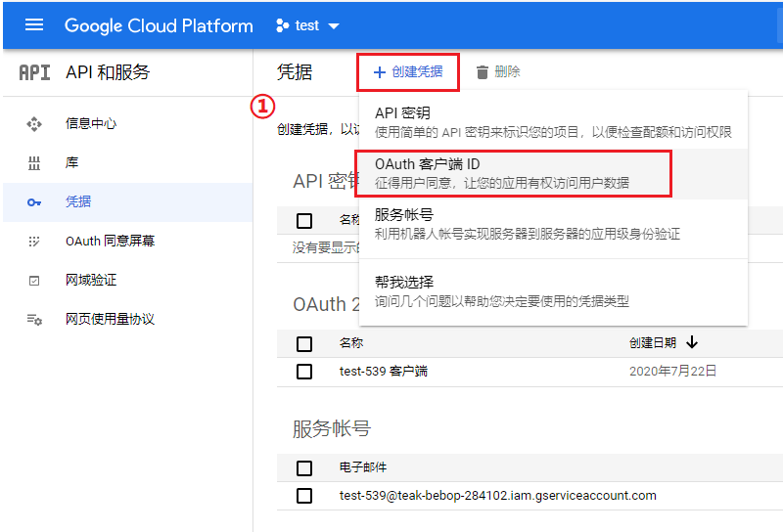Viewport: 783px width, 532px height.
Task: Open the service account email link
Action: tap(497, 496)
